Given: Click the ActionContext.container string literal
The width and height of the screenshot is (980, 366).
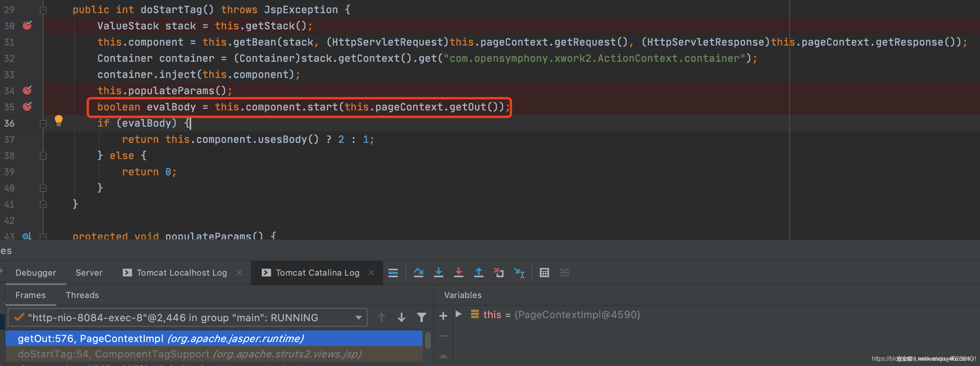Looking at the screenshot, I should [594, 58].
